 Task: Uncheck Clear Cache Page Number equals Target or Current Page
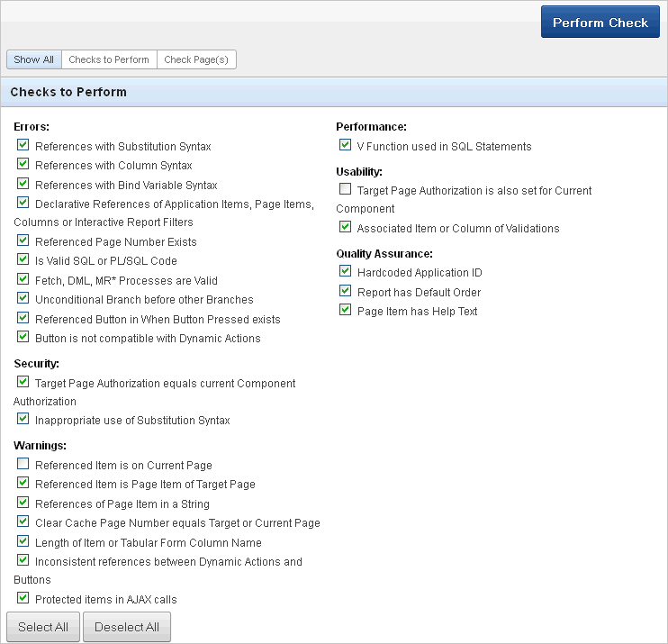23,522
